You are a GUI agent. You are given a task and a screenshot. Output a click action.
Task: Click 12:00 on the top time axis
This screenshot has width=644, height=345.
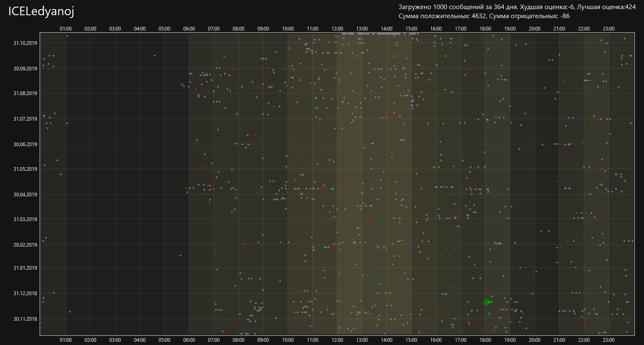[x=337, y=29]
